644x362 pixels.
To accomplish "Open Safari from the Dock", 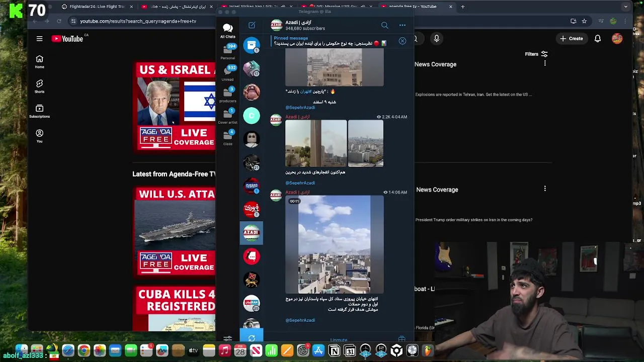I will (68, 350).
